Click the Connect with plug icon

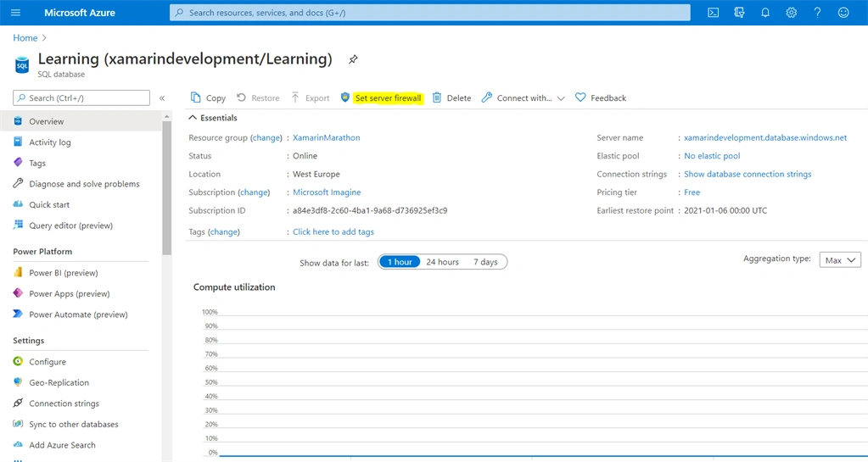pos(486,97)
